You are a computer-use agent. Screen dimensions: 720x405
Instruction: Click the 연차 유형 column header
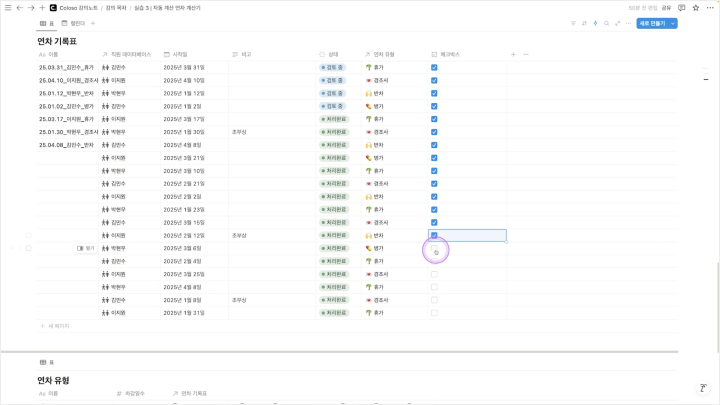point(394,55)
